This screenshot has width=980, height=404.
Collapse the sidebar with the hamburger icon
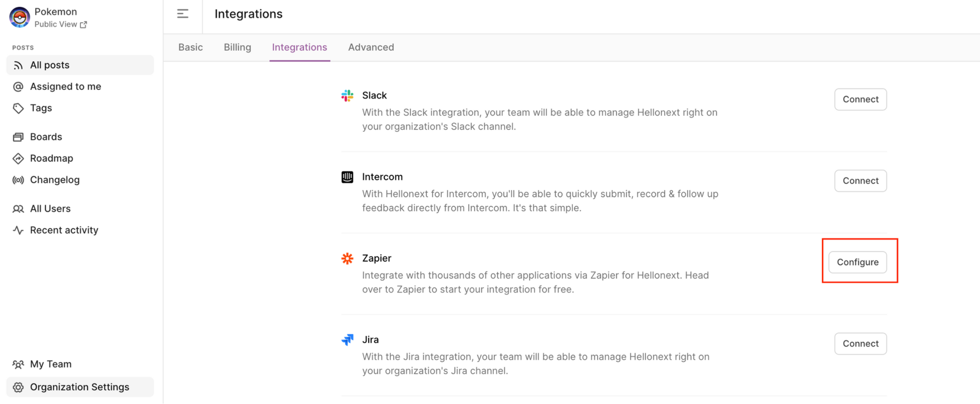pyautogui.click(x=183, y=14)
